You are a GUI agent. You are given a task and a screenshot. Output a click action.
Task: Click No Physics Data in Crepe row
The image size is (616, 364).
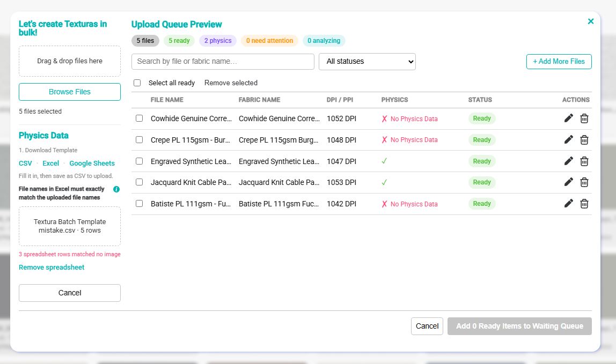click(414, 140)
